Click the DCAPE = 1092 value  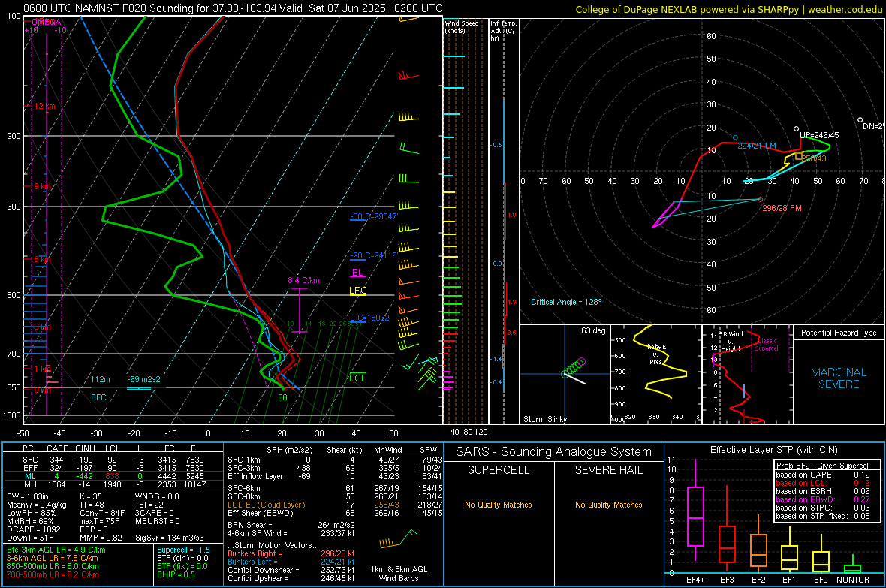pos(33,529)
